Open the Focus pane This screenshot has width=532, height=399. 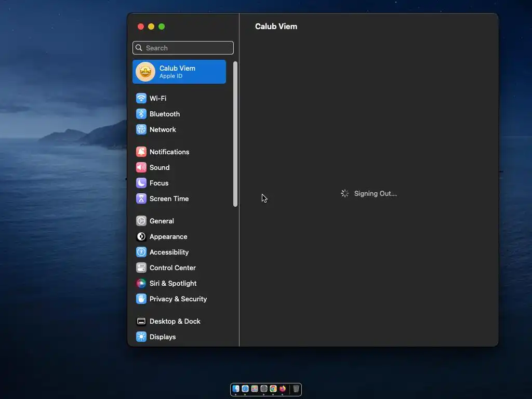click(x=179, y=183)
